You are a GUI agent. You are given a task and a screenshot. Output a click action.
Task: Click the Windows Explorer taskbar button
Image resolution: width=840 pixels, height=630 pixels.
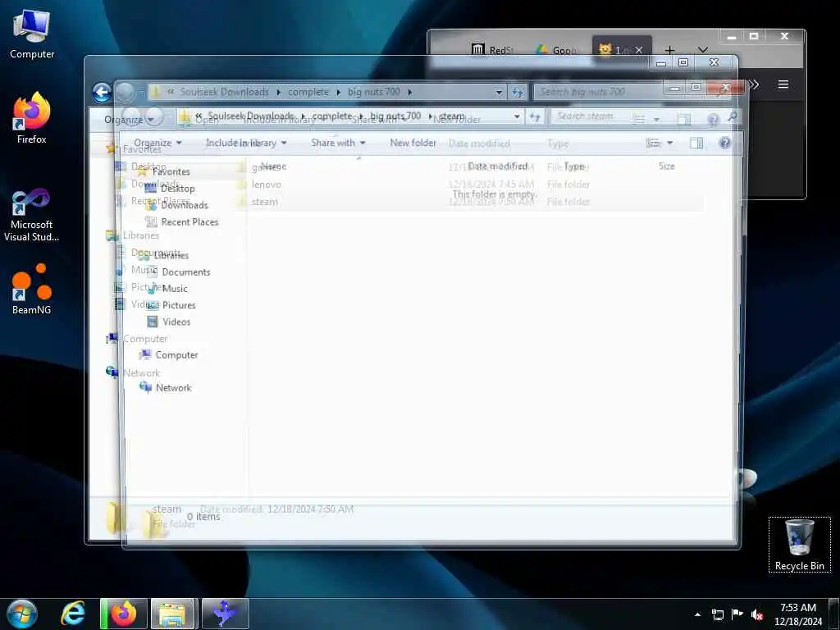[174, 614]
